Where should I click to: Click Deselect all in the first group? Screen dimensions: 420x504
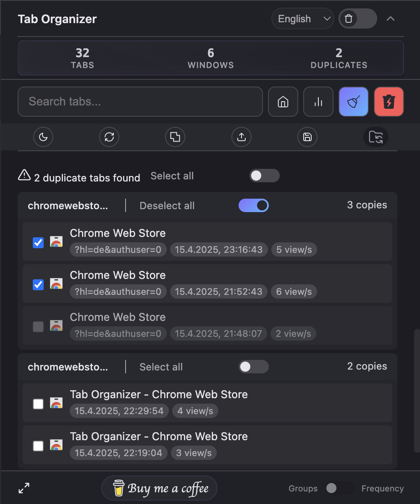167,205
